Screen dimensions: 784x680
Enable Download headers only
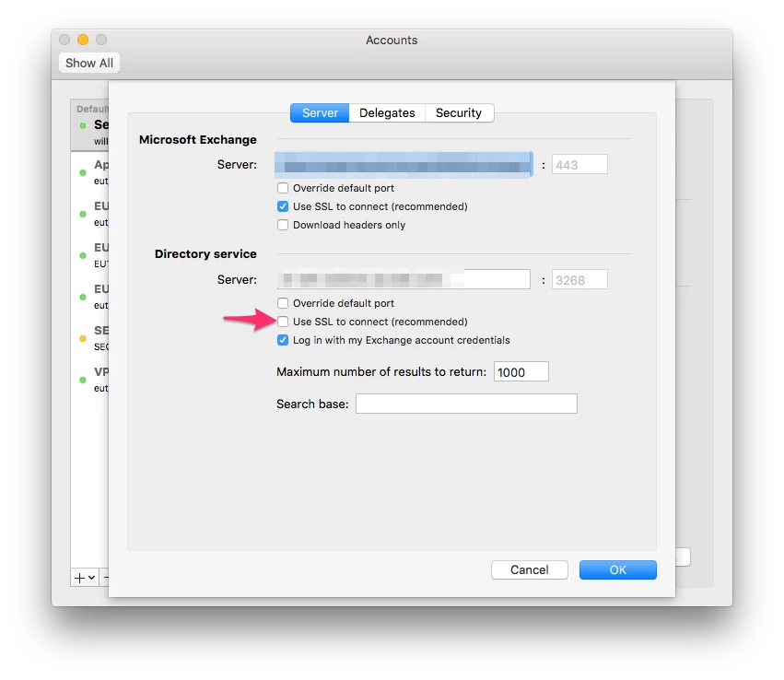coord(283,225)
